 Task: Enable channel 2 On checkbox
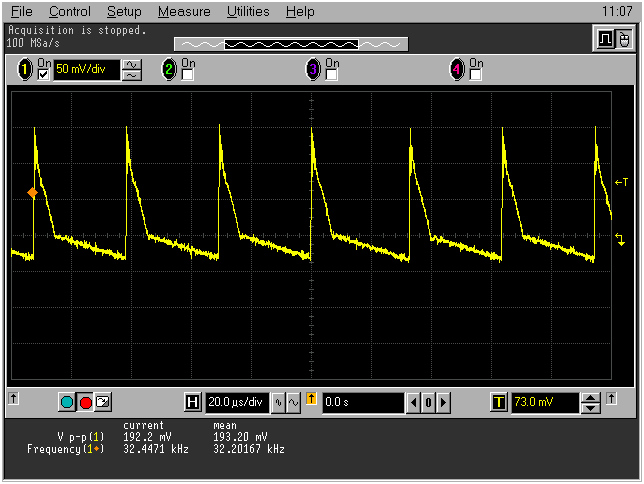coord(187,75)
